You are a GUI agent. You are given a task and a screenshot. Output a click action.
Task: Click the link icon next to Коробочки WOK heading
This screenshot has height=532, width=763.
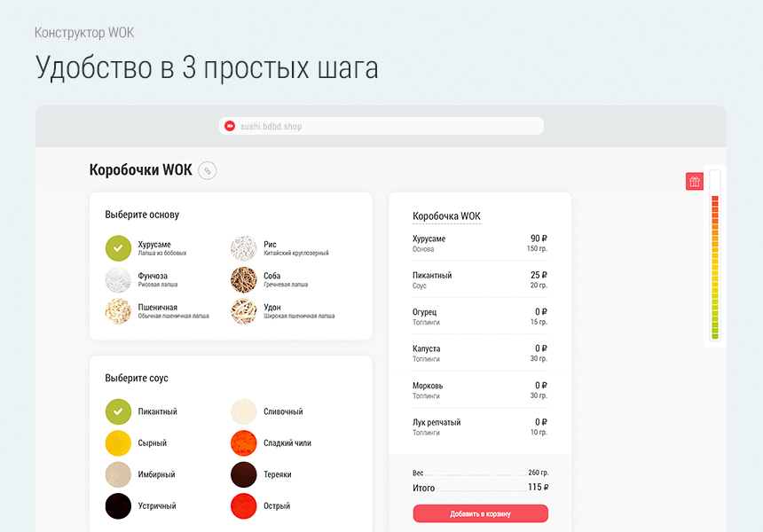[208, 170]
